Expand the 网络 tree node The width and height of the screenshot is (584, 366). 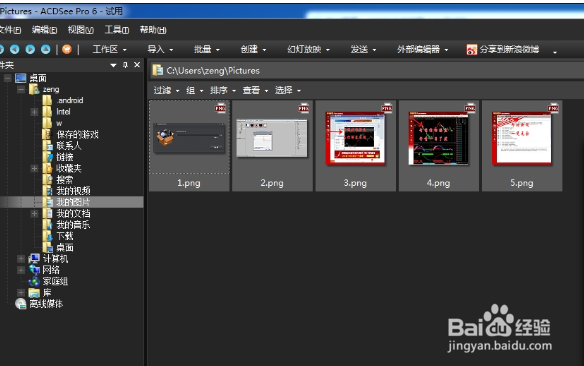(21, 270)
